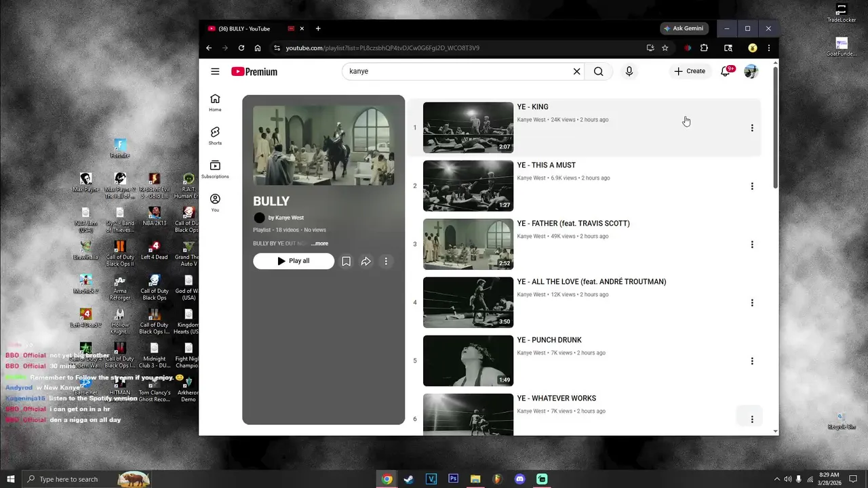Open BULLY playlist more options menu
The width and height of the screenshot is (868, 488).
[x=386, y=261]
